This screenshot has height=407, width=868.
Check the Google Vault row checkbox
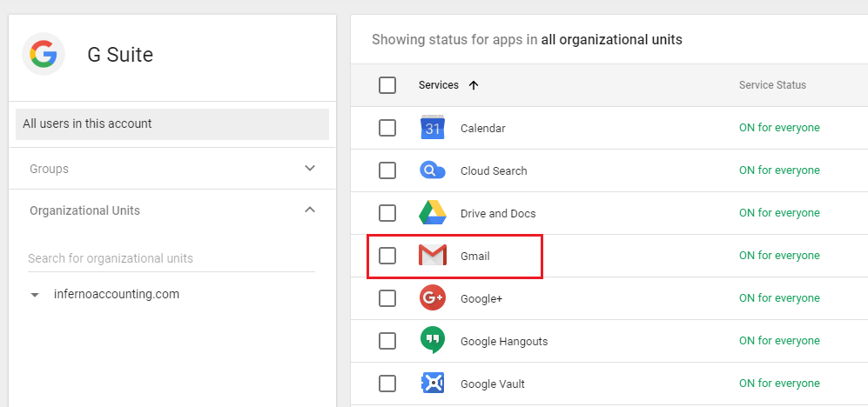(387, 384)
